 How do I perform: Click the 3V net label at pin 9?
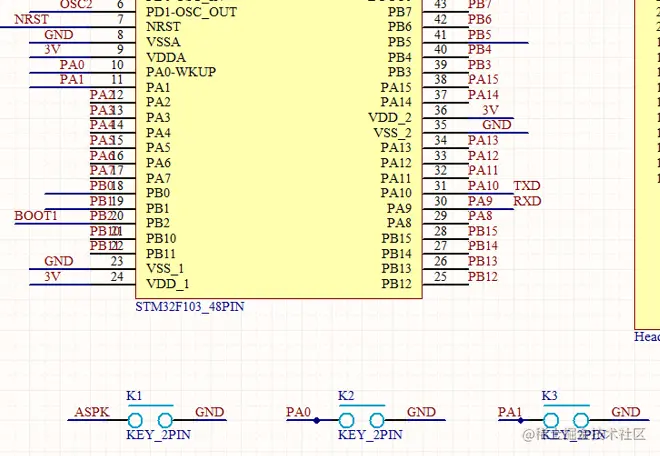(x=53, y=50)
